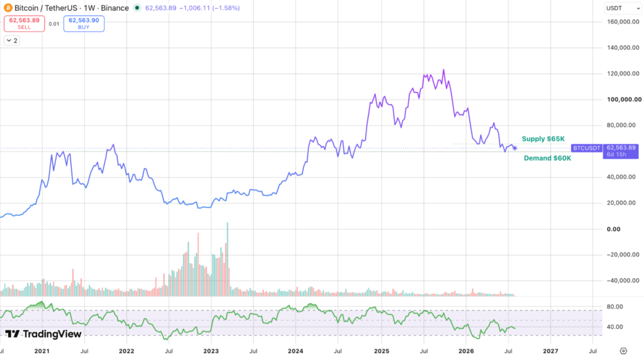The width and height of the screenshot is (644, 357).
Task: Click the 2027 label on time axis
Action: [x=550, y=351]
